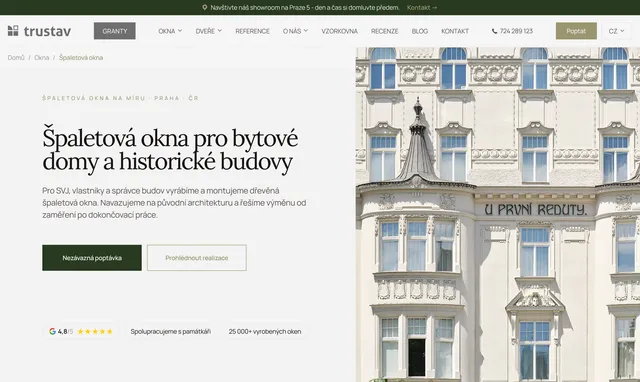Go to Okna breadcrumb
This screenshot has height=382, width=640.
[42, 58]
